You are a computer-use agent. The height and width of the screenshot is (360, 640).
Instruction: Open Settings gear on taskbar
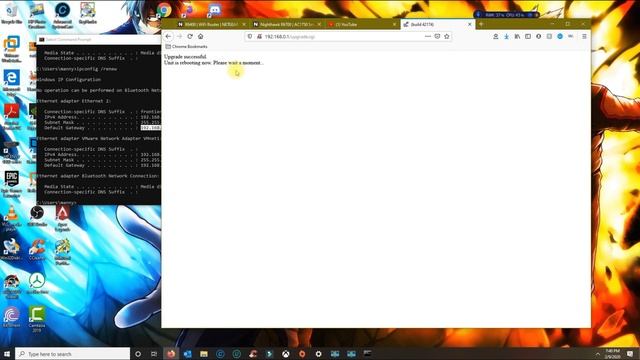point(318,354)
